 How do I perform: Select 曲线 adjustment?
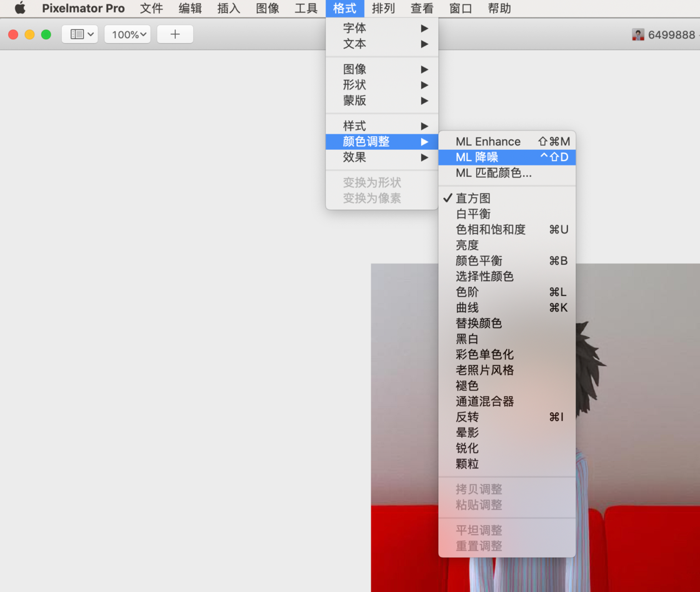[x=507, y=307]
